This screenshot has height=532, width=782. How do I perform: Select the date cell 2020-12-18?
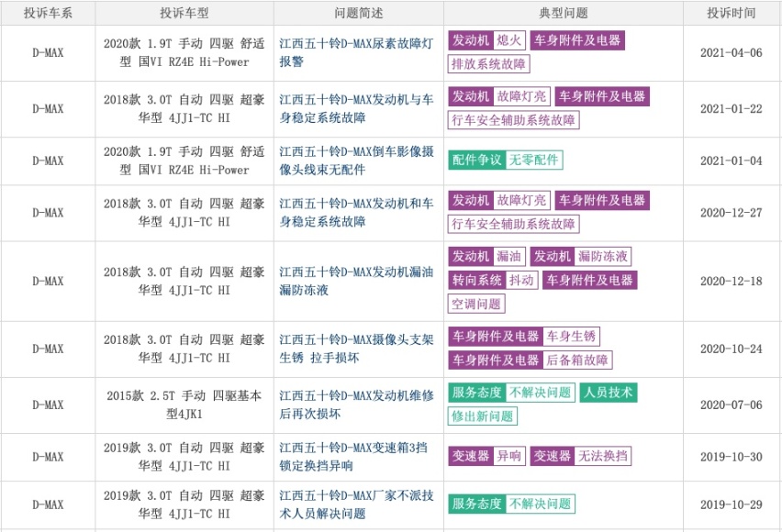732,282
